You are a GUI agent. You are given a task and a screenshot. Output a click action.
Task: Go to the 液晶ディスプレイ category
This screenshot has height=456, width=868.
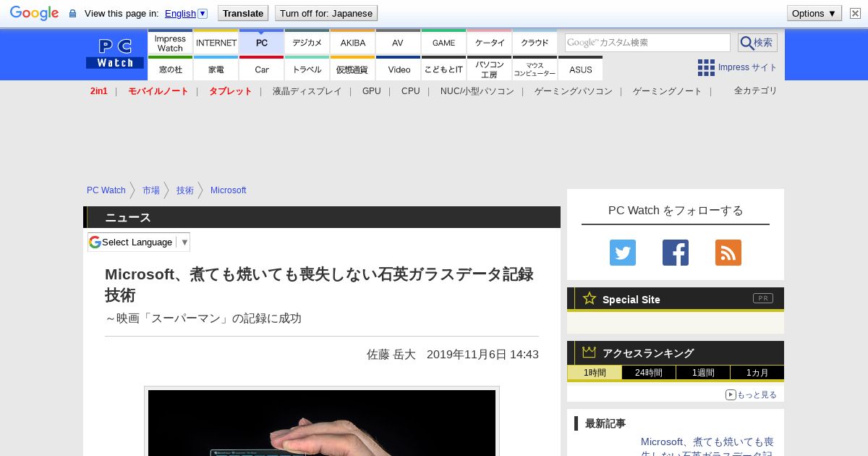pyautogui.click(x=307, y=91)
